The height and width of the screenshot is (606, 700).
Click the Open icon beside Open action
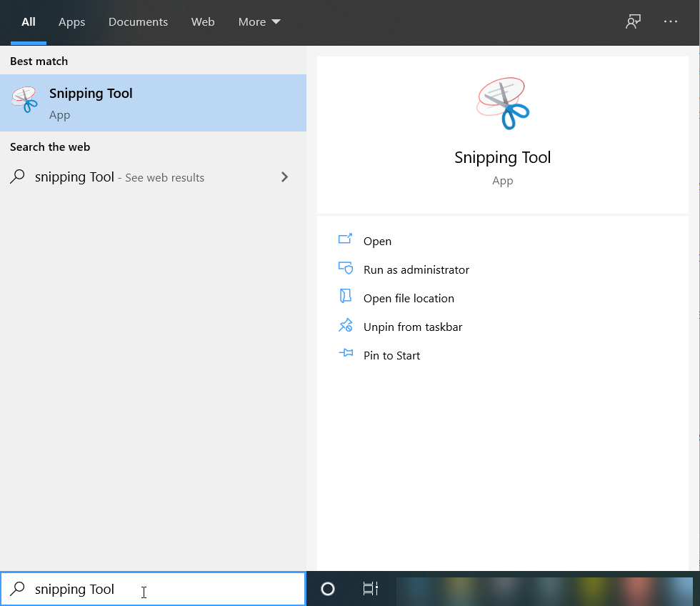pos(346,240)
